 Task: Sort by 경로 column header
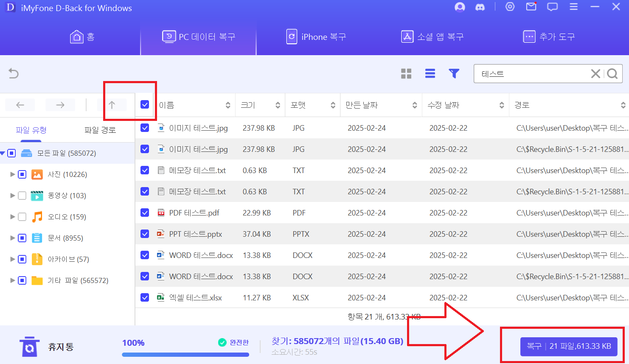click(569, 105)
